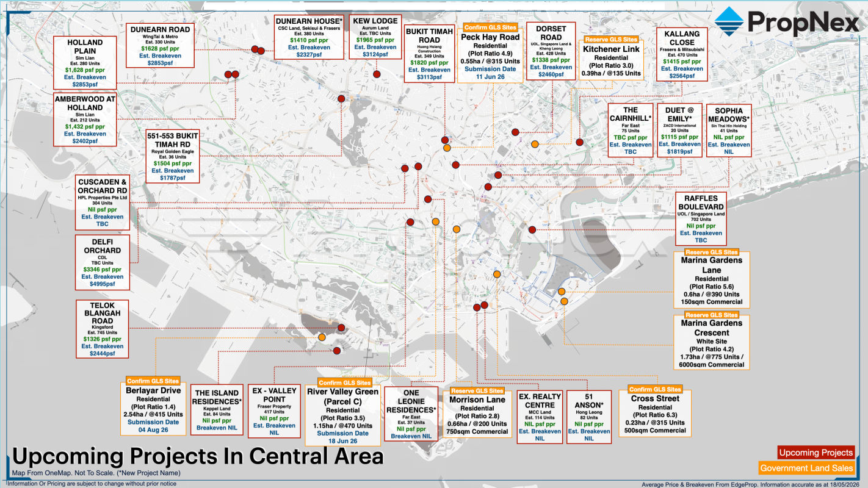868x488 pixels.
Task: Click the Marina Gardens Crescent heading
Action: (x=712, y=328)
